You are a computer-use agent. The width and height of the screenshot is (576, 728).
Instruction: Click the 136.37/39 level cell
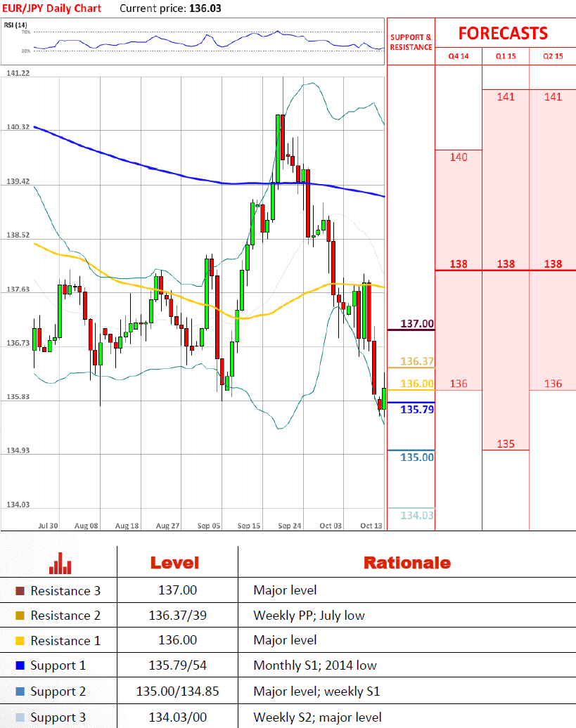(177, 616)
